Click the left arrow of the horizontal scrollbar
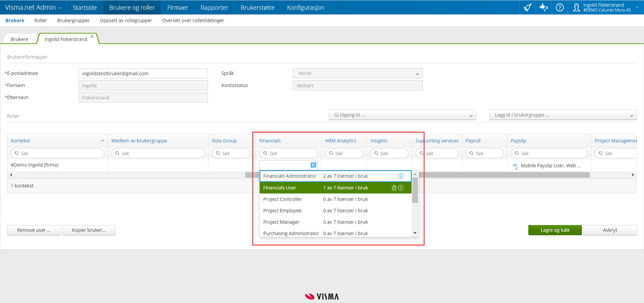Image resolution: width=644 pixels, height=303 pixels. coord(11,175)
